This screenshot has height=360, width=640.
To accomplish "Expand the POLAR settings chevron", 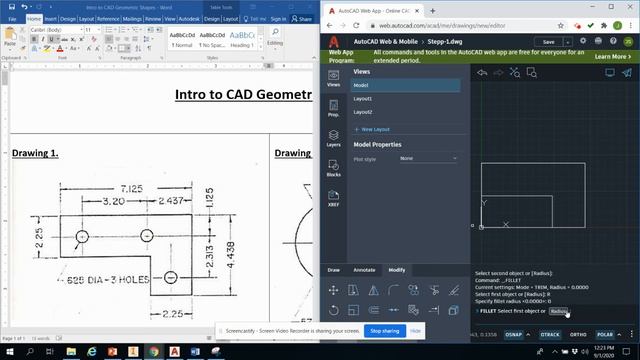I will pos(619,334).
